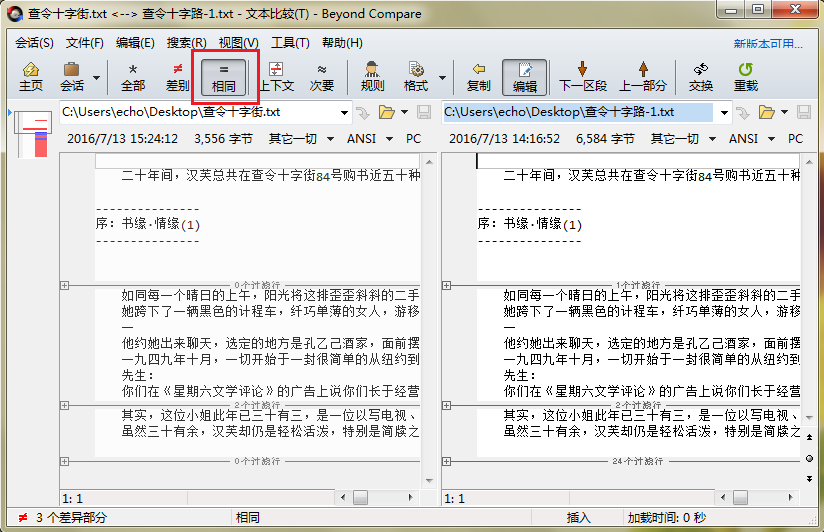Expand left file path dropdown
Screen dimensions: 824x532
click(x=345, y=112)
